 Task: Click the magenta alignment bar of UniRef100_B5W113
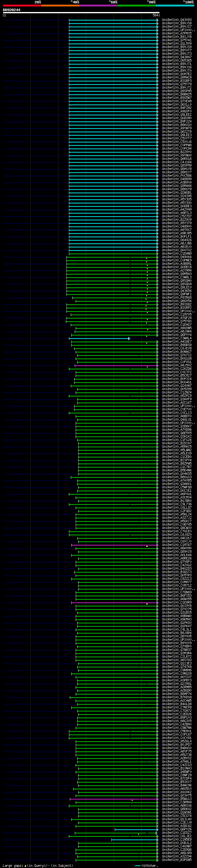click(114, 799)
